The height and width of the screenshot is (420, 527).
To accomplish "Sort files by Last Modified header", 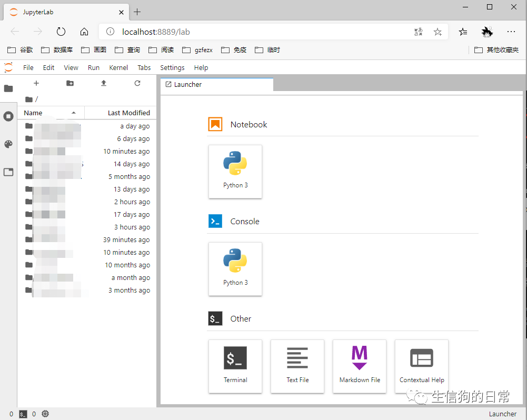I will (x=121, y=113).
